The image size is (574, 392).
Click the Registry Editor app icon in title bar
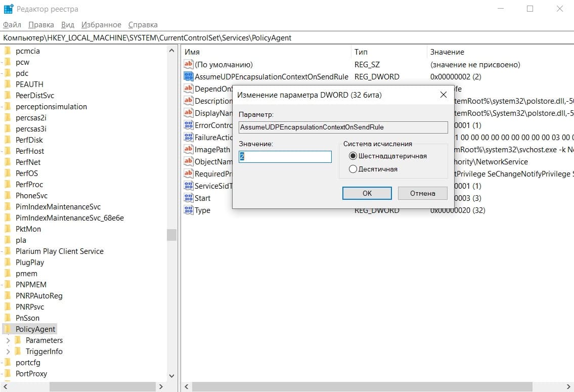[x=8, y=9]
